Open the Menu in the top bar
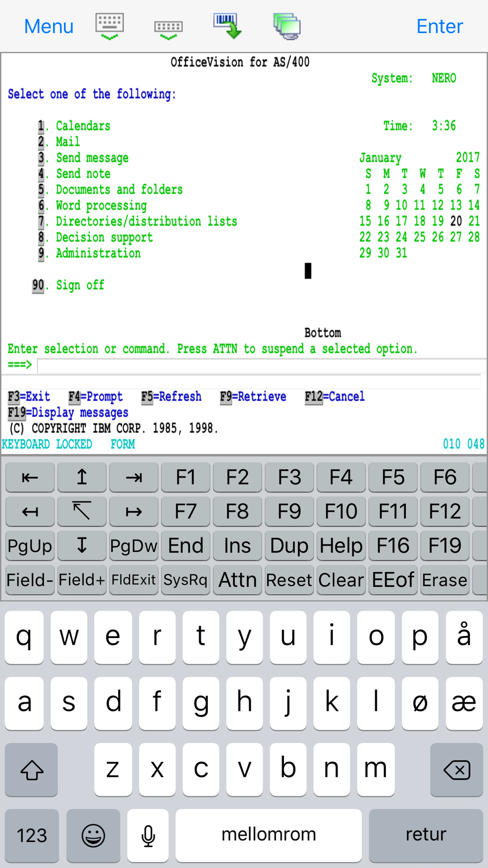 [x=49, y=26]
